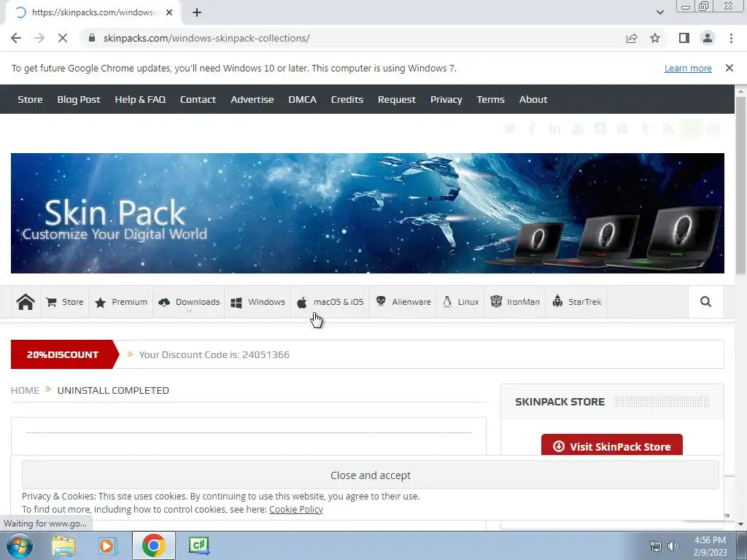Open the macOS & iOS category
This screenshot has height=560, width=747.
point(330,302)
